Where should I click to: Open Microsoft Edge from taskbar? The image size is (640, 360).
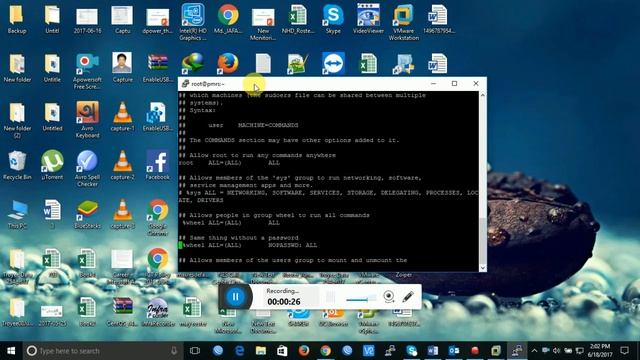point(240,351)
